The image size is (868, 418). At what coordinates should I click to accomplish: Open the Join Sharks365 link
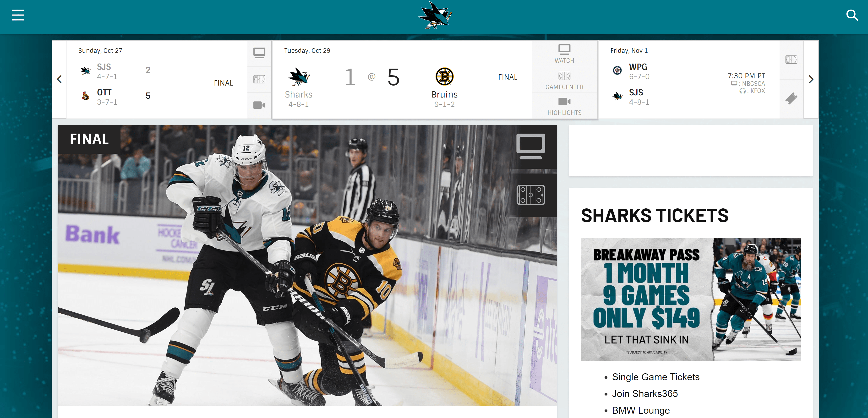[x=644, y=393]
